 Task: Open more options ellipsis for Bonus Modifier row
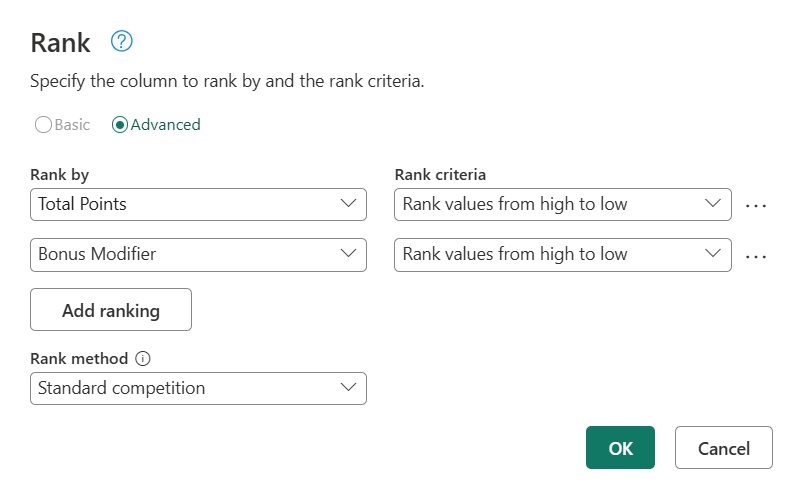pos(756,255)
